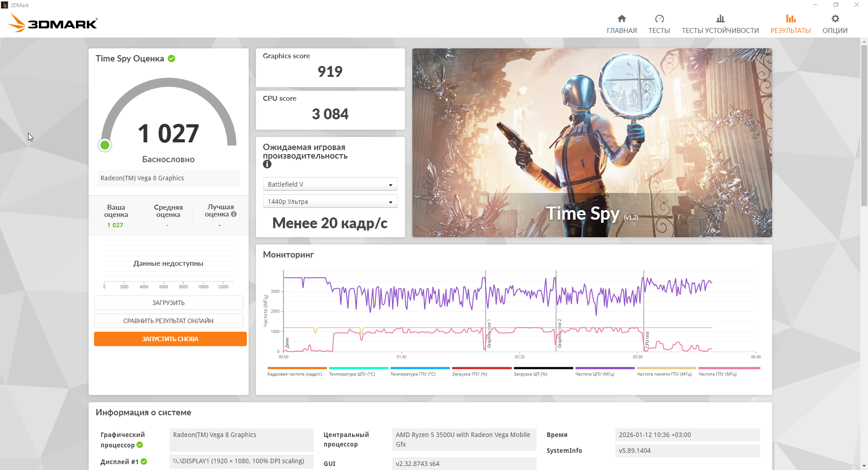868x470 pixels.
Task: Toggle the Частота ЦПУ (МГц) legend swatch
Action: pyautogui.click(x=605, y=368)
